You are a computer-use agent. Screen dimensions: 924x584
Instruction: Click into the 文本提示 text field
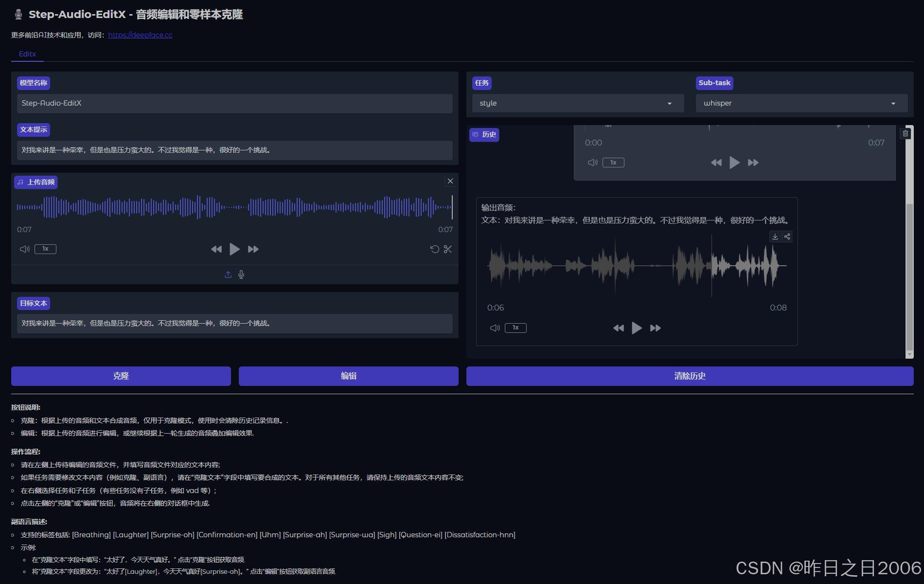[235, 150]
